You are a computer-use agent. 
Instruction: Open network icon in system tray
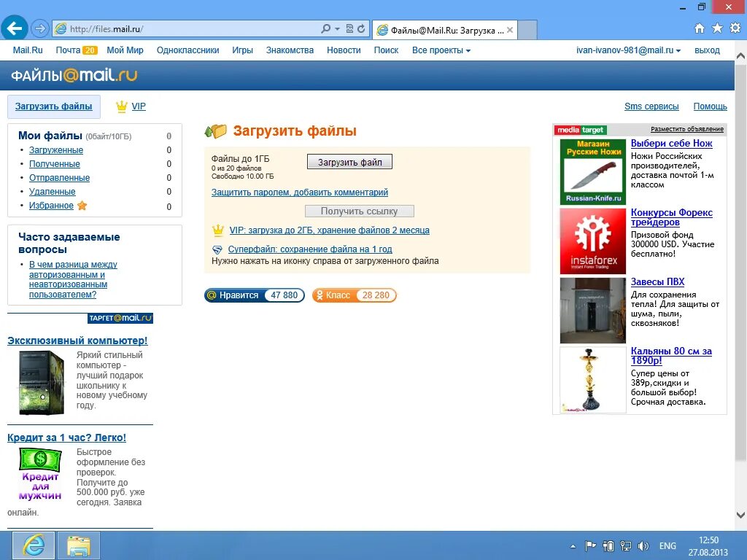pos(625,545)
